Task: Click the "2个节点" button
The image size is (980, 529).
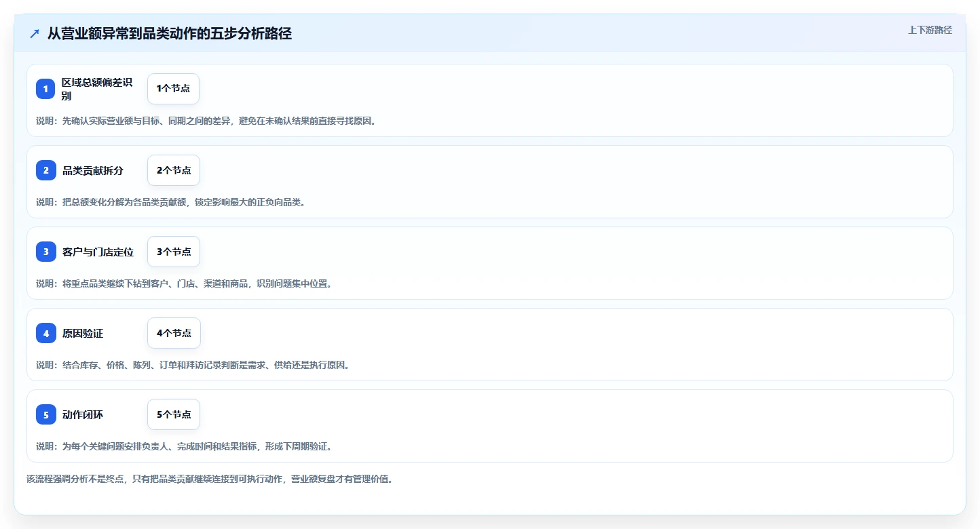Action: pyautogui.click(x=174, y=170)
